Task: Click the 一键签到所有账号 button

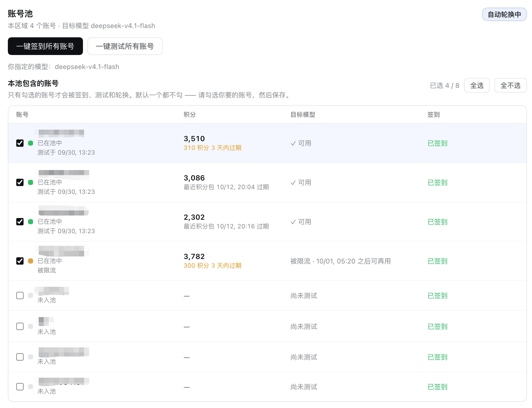Action: coord(45,46)
